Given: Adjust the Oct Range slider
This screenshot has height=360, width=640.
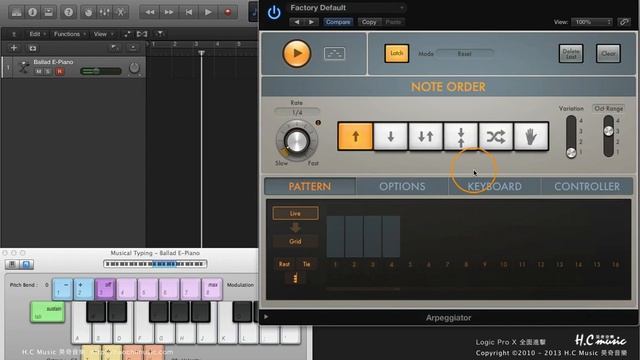Looking at the screenshot, I should 609,136.
